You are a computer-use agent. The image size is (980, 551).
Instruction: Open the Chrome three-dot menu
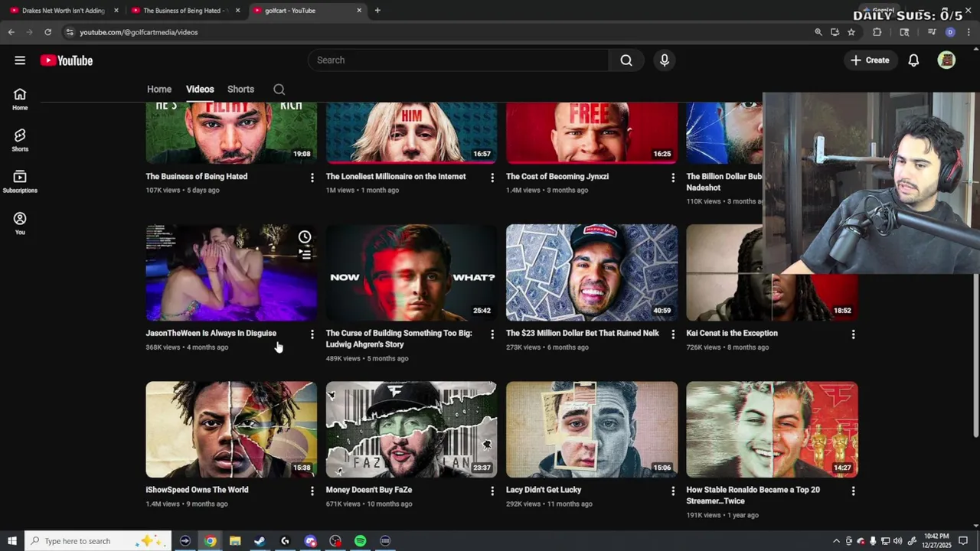(969, 32)
